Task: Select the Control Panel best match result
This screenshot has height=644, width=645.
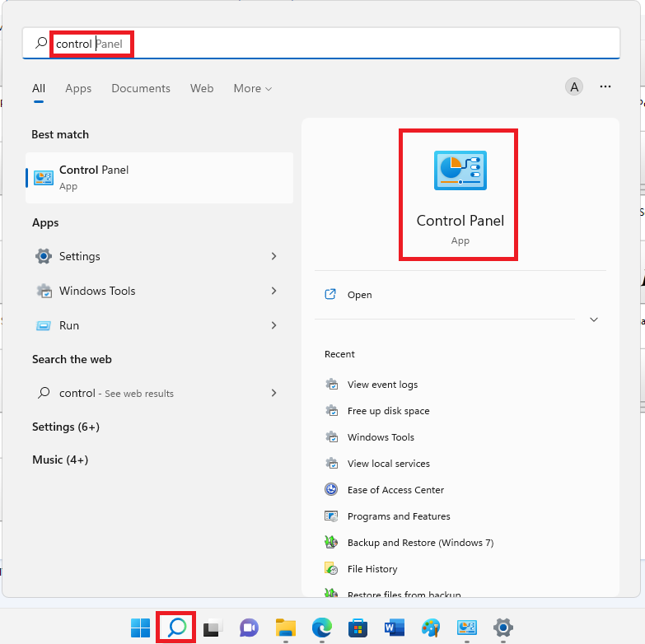Action: [159, 178]
